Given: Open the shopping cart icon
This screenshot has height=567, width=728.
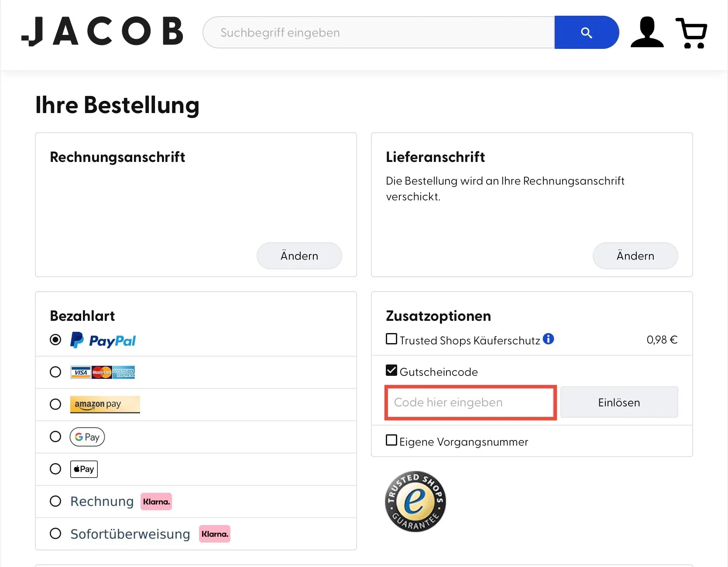Looking at the screenshot, I should pyautogui.click(x=692, y=32).
